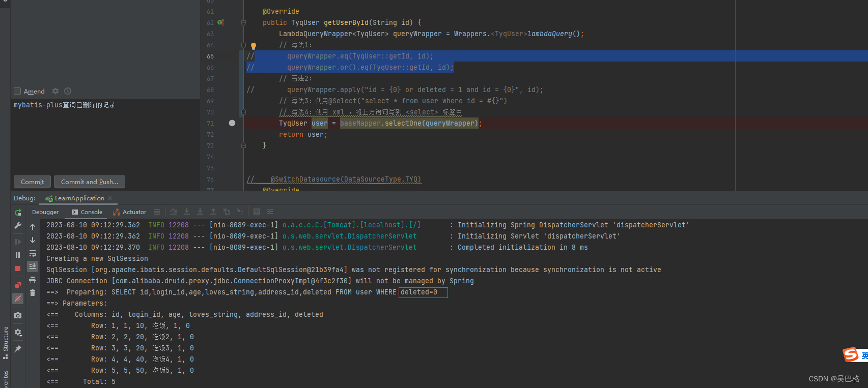Close the LearnApplication debug tab
This screenshot has width=868, height=388.
coord(110,198)
